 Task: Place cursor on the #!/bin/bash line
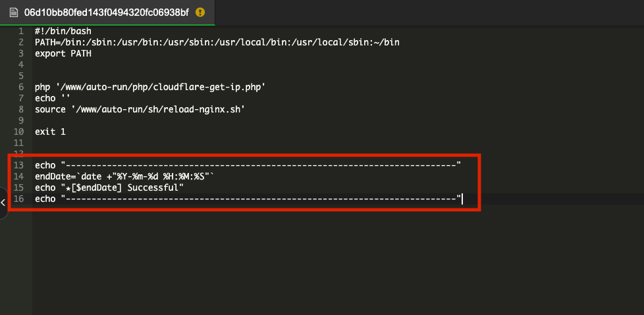(63, 31)
